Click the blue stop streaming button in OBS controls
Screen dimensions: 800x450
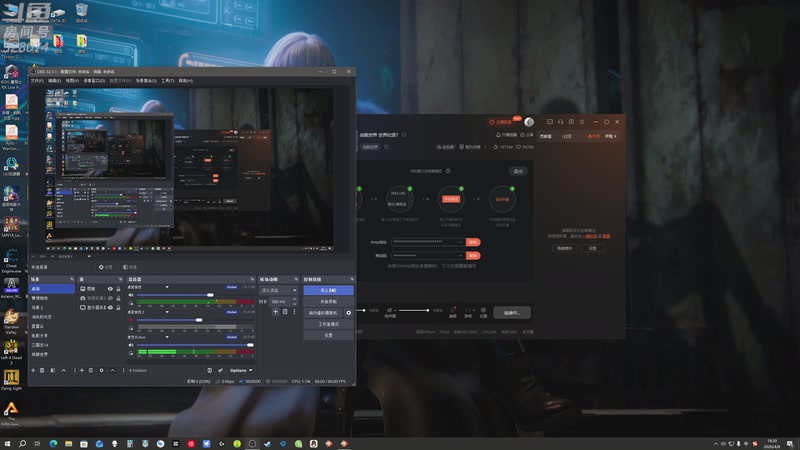point(328,290)
